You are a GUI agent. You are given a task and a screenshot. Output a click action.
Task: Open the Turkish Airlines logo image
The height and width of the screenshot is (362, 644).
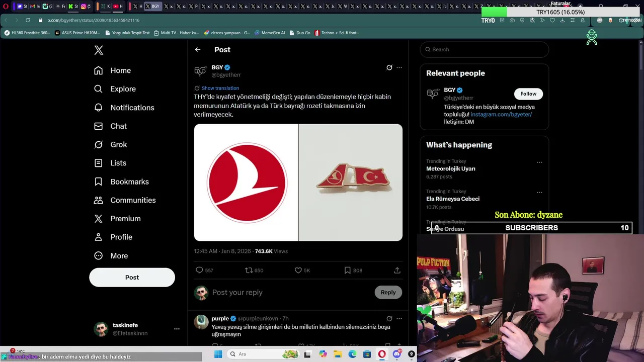pos(246,183)
